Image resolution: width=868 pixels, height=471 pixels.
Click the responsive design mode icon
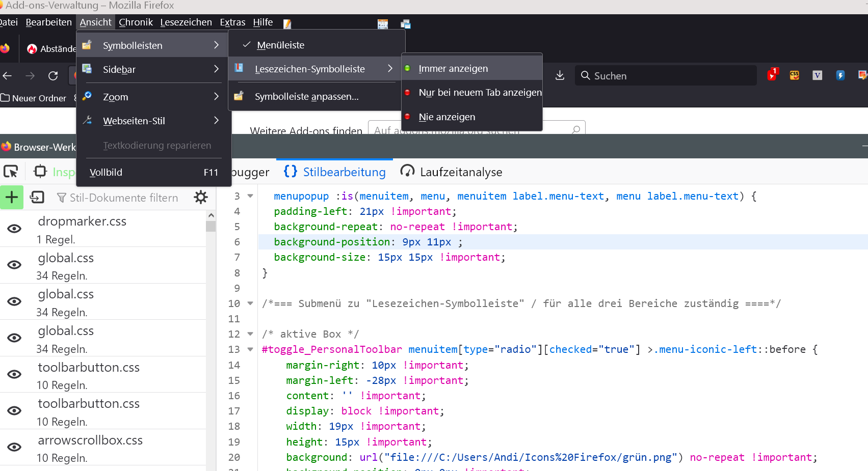(x=40, y=172)
